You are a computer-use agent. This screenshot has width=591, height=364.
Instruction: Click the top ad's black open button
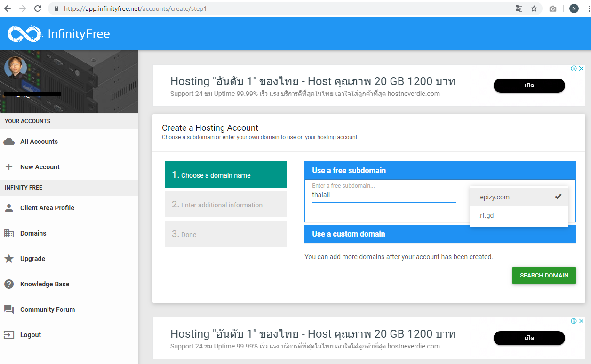(x=529, y=86)
